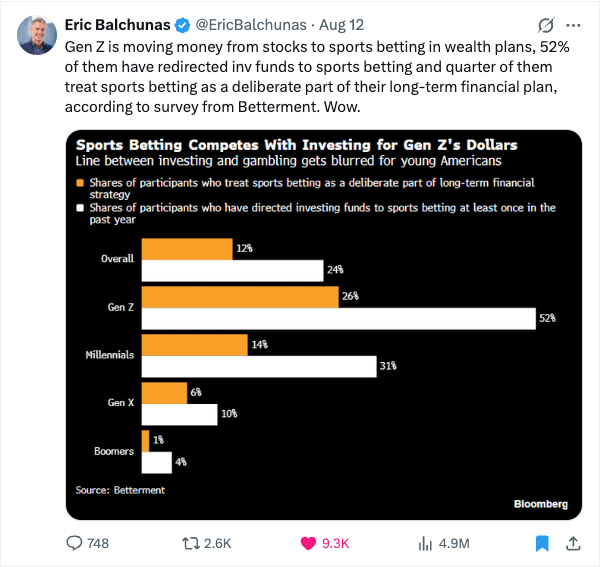Click the repost arrows icon
The width and height of the screenshot is (601, 567).
(x=191, y=543)
